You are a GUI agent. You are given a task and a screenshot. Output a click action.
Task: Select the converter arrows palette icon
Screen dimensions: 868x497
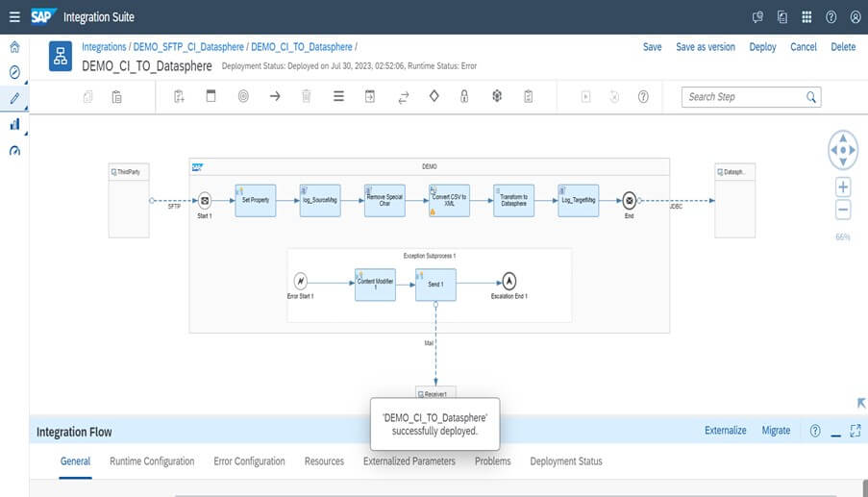(404, 97)
